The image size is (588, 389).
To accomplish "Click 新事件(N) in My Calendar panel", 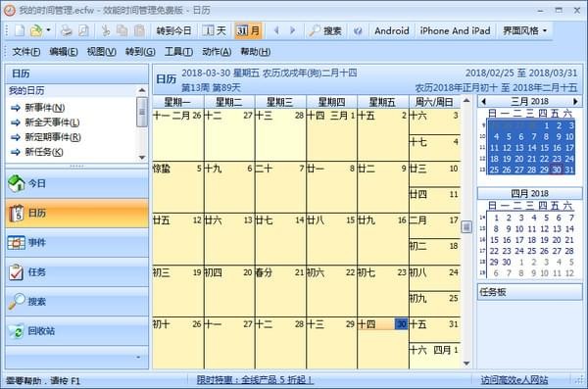I will pos(45,108).
